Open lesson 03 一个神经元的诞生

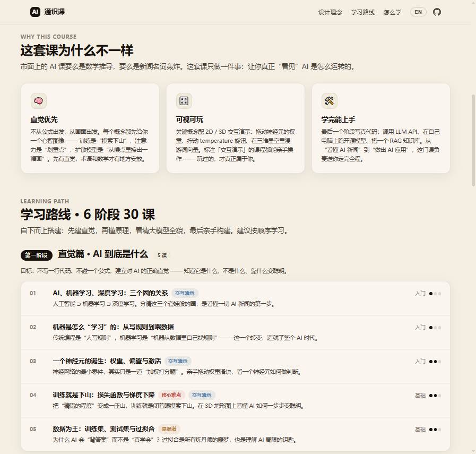coord(235,366)
